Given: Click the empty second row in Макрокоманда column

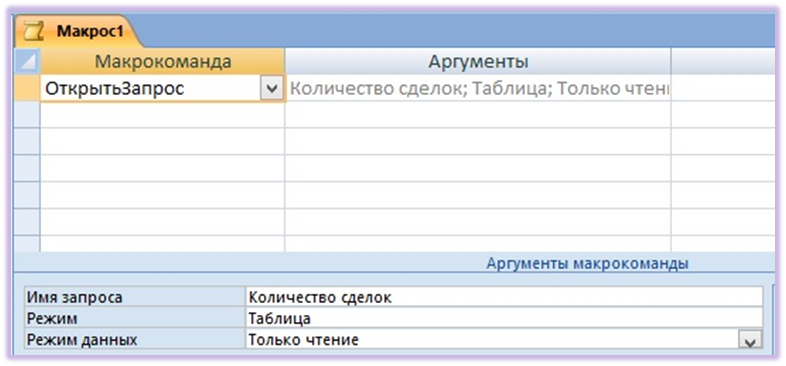Looking at the screenshot, I should 162,115.
